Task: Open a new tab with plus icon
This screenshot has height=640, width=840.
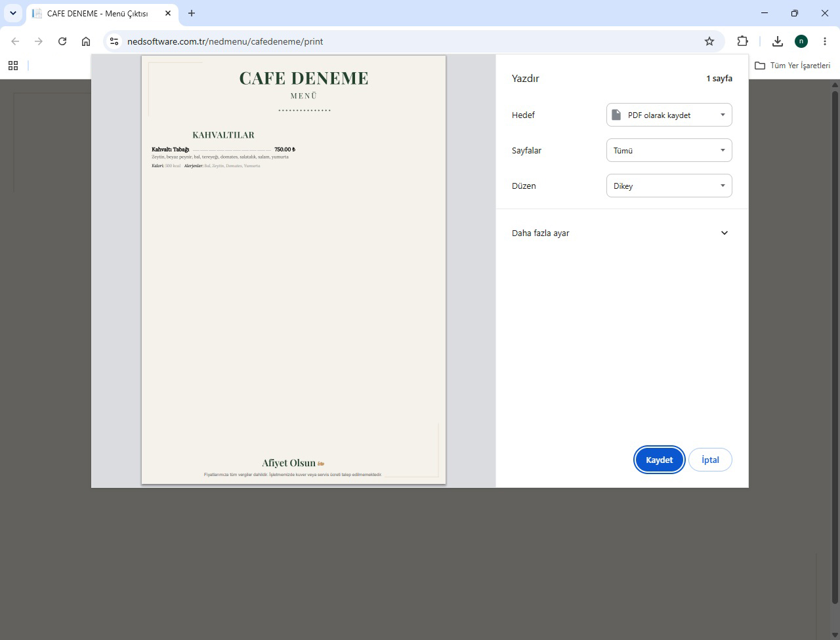Action: point(192,13)
